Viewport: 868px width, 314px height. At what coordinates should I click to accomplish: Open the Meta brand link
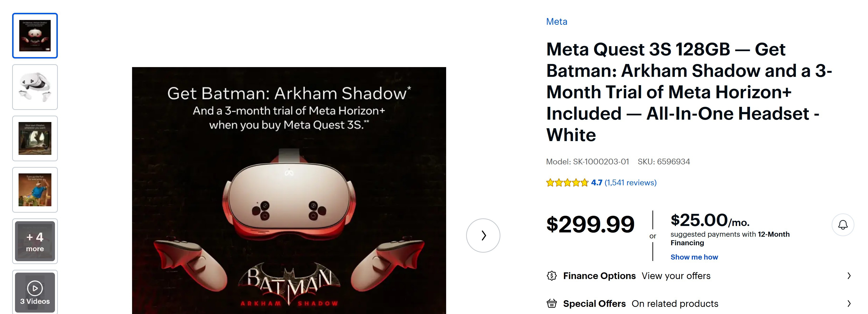[x=557, y=22]
